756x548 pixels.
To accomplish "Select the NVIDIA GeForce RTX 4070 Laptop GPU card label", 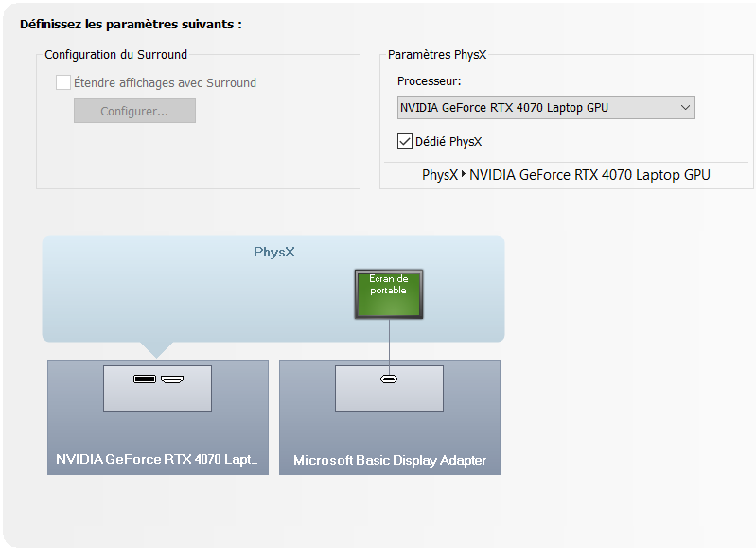I will coord(157,459).
